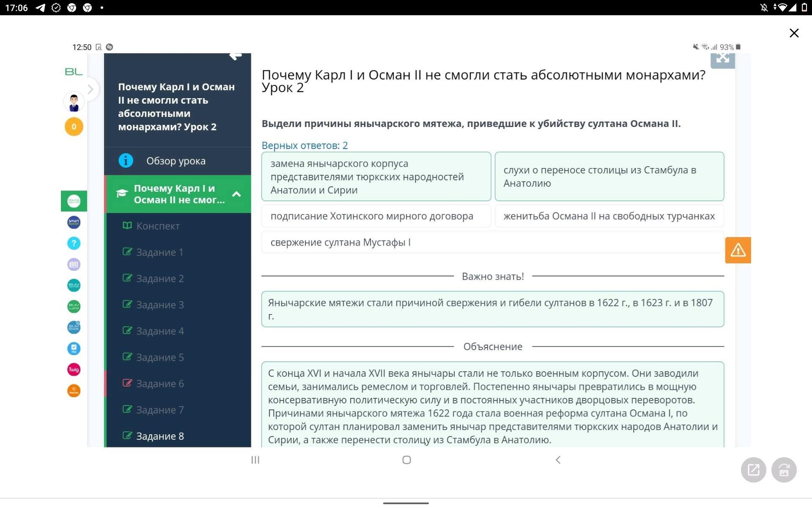Click the user avatar icon
This screenshot has height=508, width=812.
click(x=74, y=102)
